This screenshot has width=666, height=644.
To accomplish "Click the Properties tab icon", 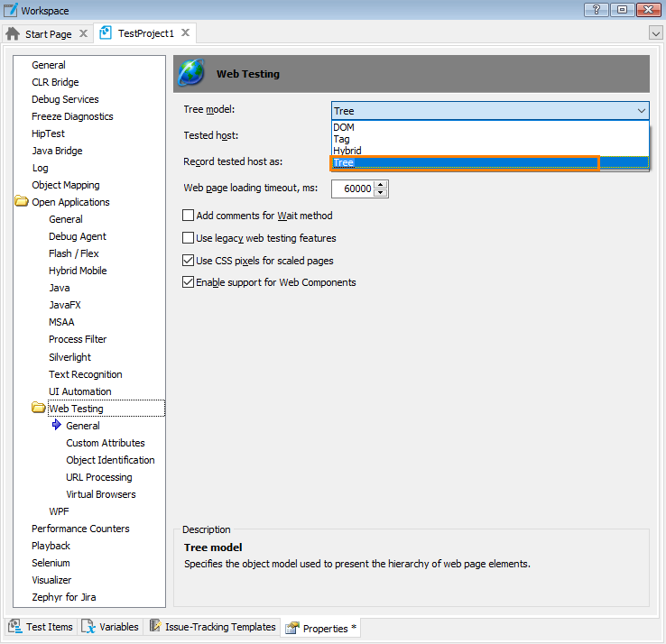I will (291, 628).
